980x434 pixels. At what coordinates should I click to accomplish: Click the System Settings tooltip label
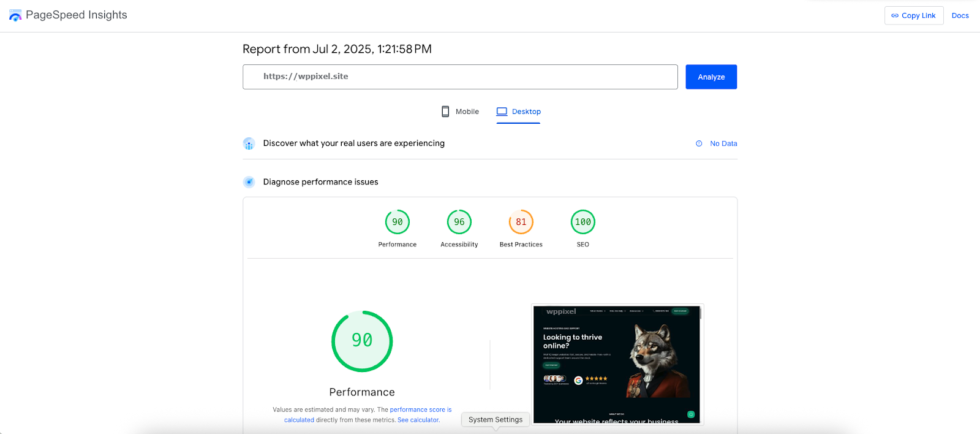pyautogui.click(x=496, y=420)
